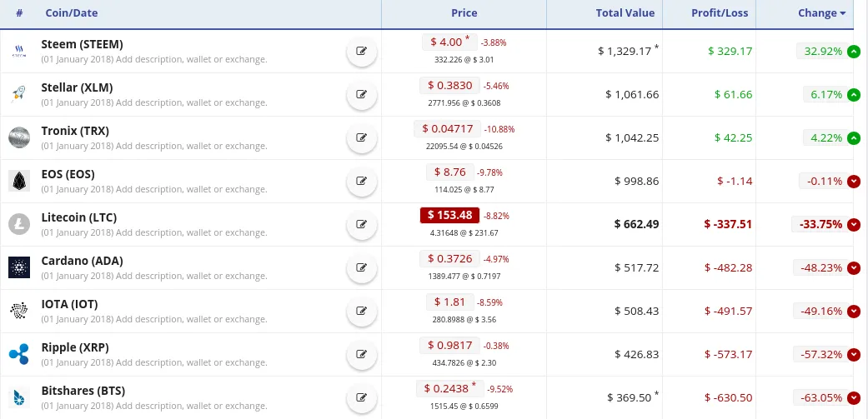Click the Cardano coin logo
Image resolution: width=868 pixels, height=419 pixels.
click(19, 267)
